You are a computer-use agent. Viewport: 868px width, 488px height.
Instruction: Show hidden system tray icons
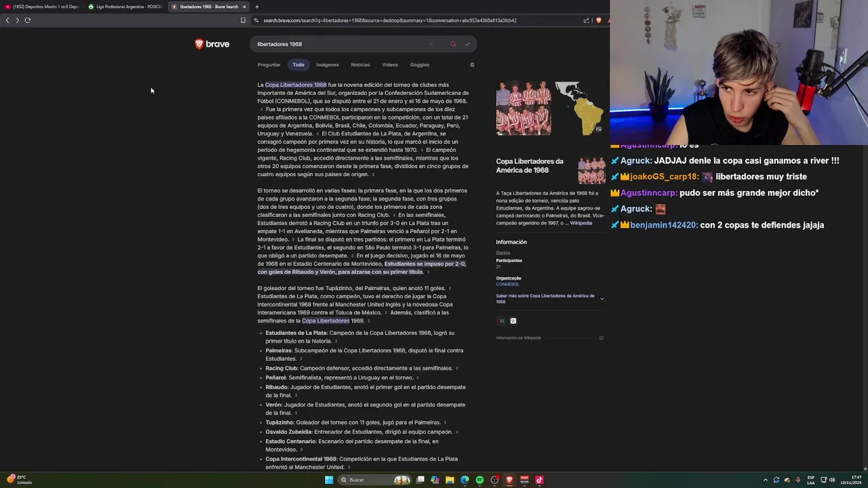(766, 480)
